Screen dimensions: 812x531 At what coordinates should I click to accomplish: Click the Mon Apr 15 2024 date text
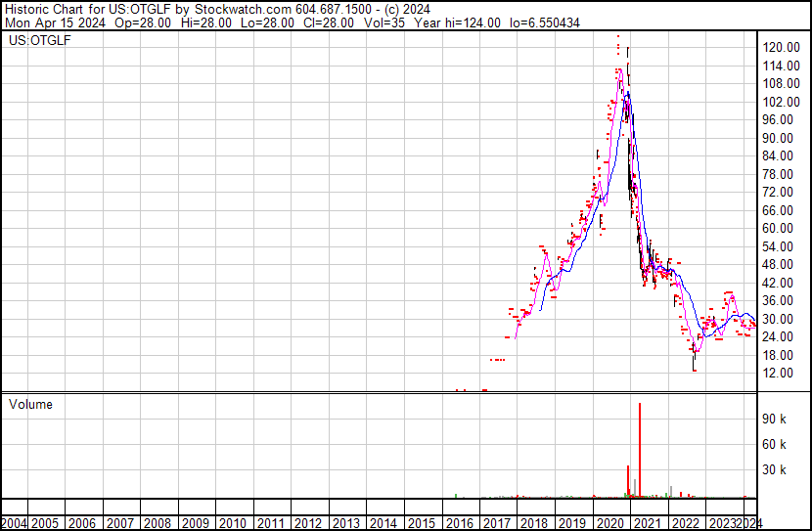point(56,23)
